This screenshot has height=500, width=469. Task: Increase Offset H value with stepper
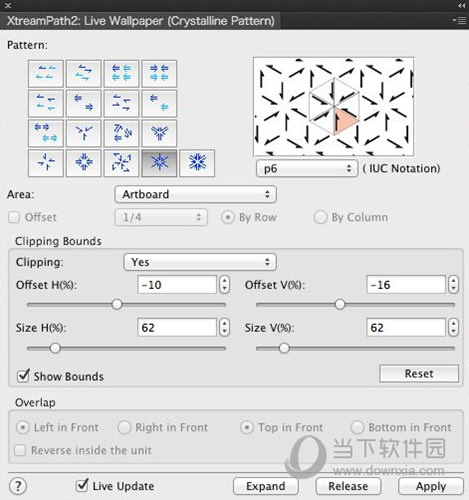[225, 281]
